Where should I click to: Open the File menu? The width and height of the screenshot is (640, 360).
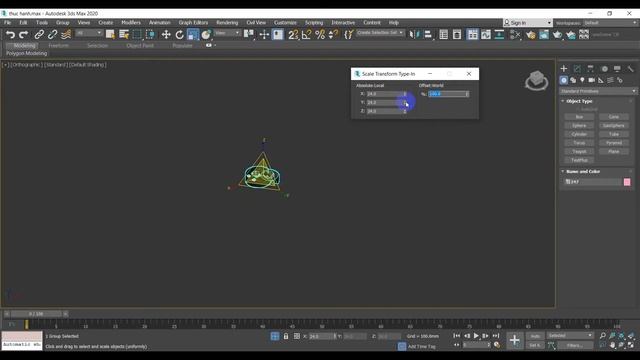pos(8,22)
